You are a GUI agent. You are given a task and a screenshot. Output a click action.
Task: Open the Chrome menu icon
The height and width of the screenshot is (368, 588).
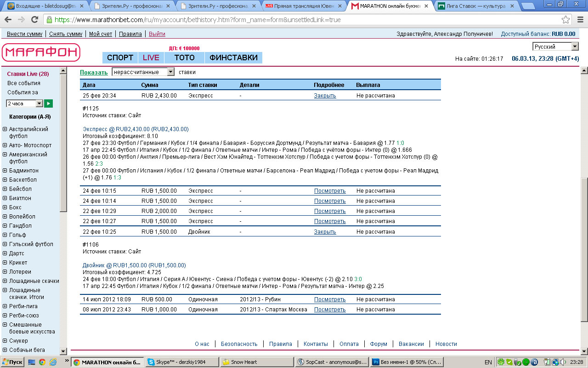point(579,20)
